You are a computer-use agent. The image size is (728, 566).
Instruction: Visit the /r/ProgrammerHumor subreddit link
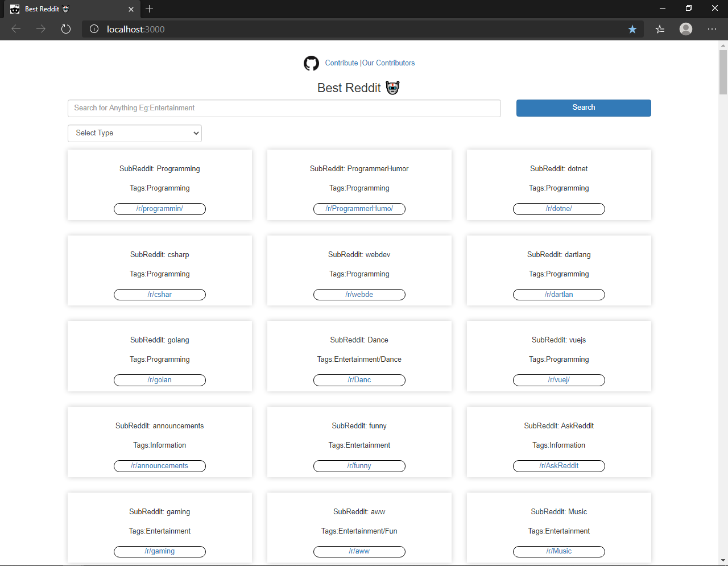[x=359, y=209]
